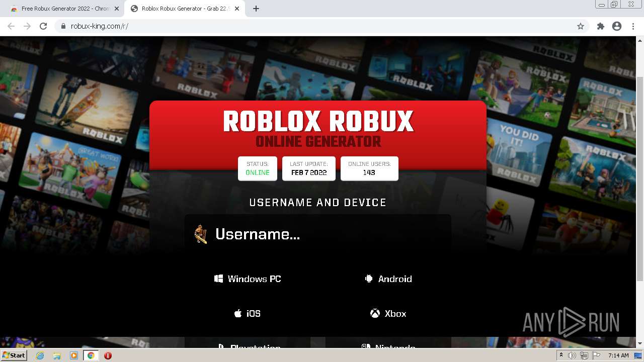Close the Free Robux Generator 2022 tab
This screenshot has height=362, width=644.
coord(117,9)
